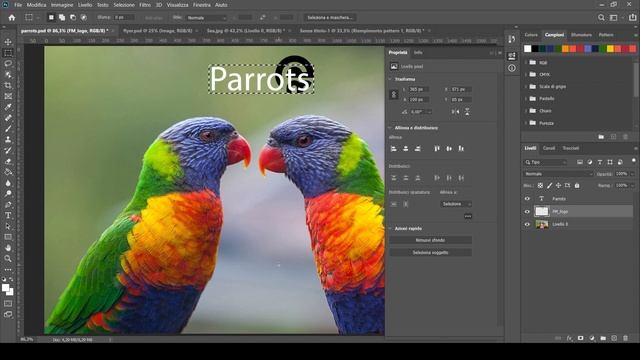Select the Horizontal Type tool
The width and height of the screenshot is (640, 360).
click(8, 215)
